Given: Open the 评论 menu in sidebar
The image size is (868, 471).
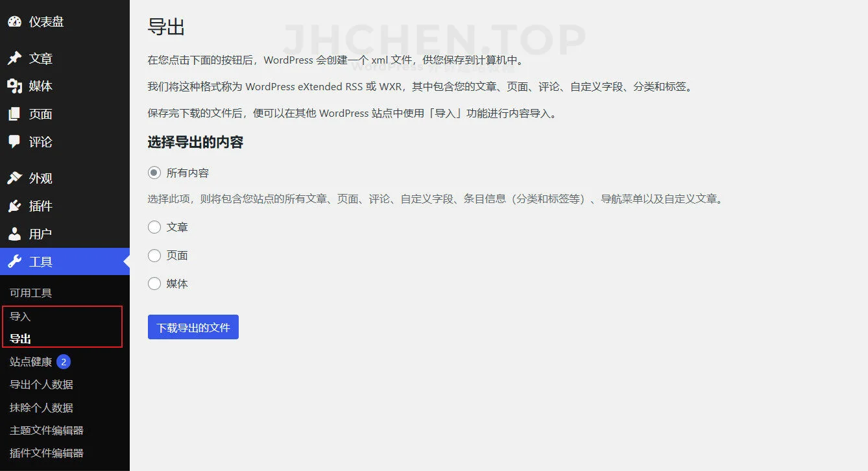Looking at the screenshot, I should pyautogui.click(x=41, y=141).
